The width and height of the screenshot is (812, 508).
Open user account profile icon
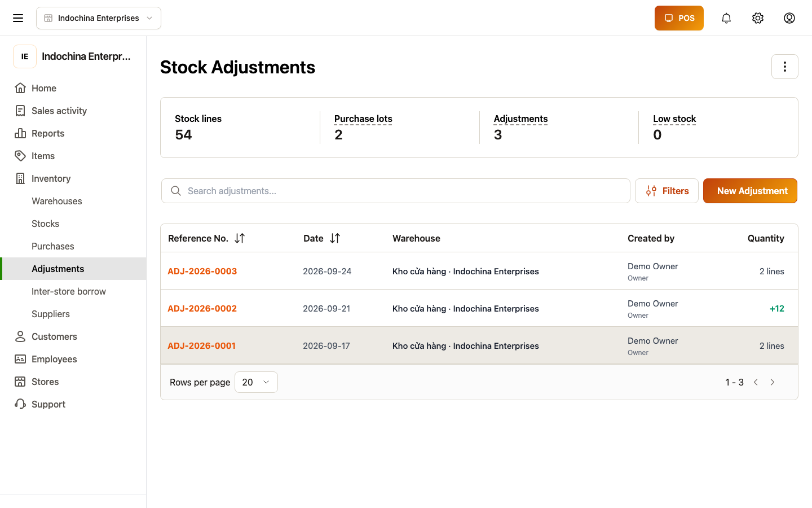tap(789, 18)
